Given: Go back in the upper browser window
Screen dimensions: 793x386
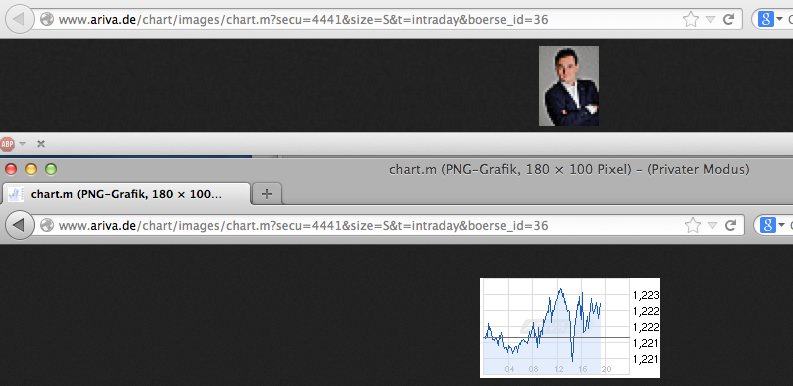Looking at the screenshot, I should pos(19,19).
